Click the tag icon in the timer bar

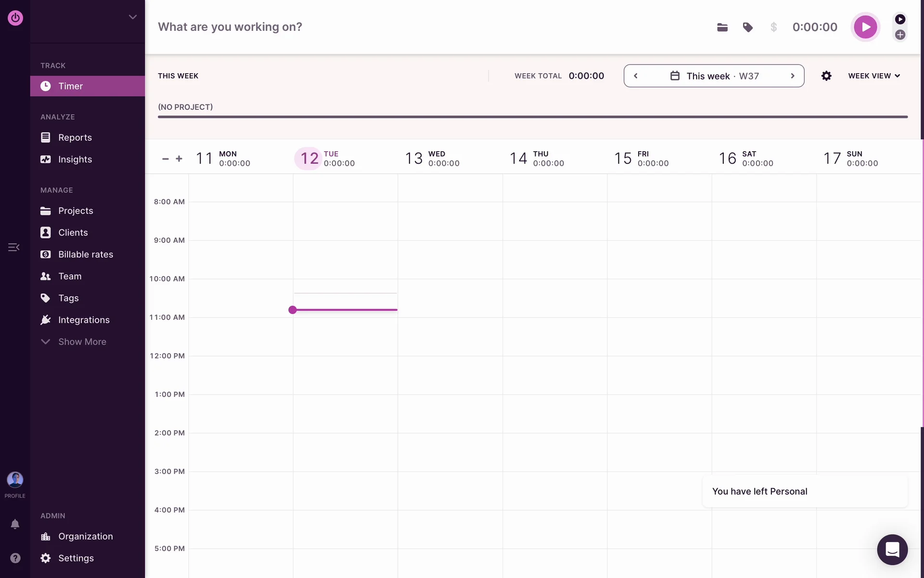click(747, 27)
